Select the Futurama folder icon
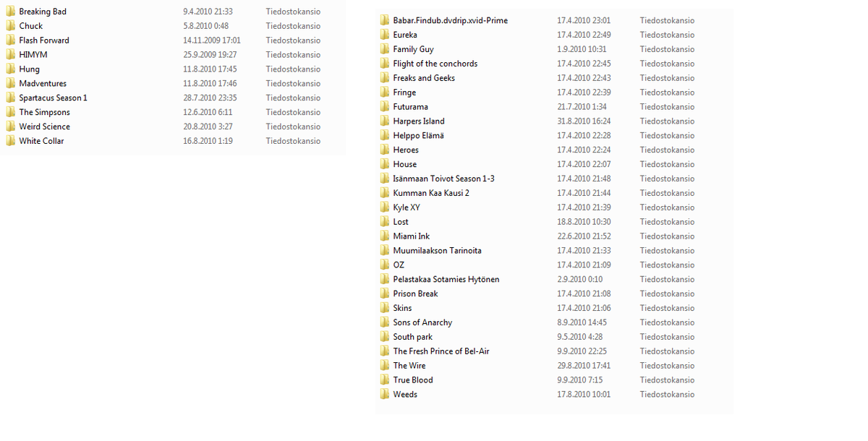The width and height of the screenshot is (868, 441). coord(385,107)
